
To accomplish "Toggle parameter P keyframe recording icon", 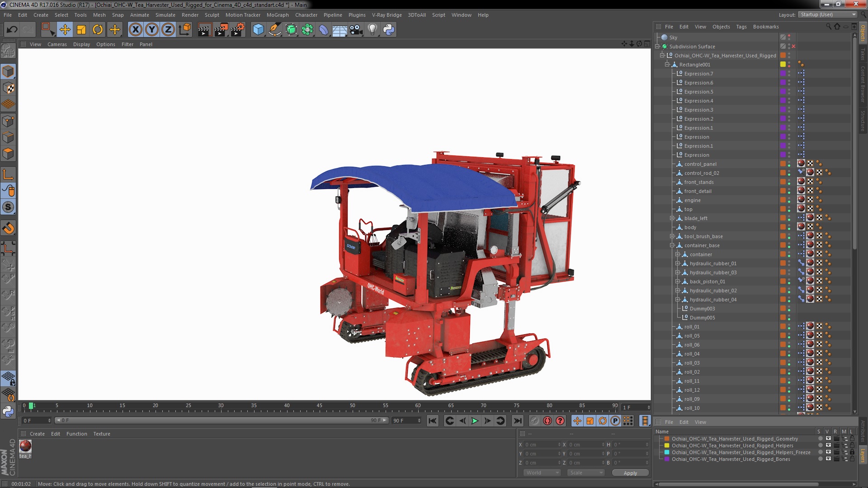I will [x=615, y=421].
